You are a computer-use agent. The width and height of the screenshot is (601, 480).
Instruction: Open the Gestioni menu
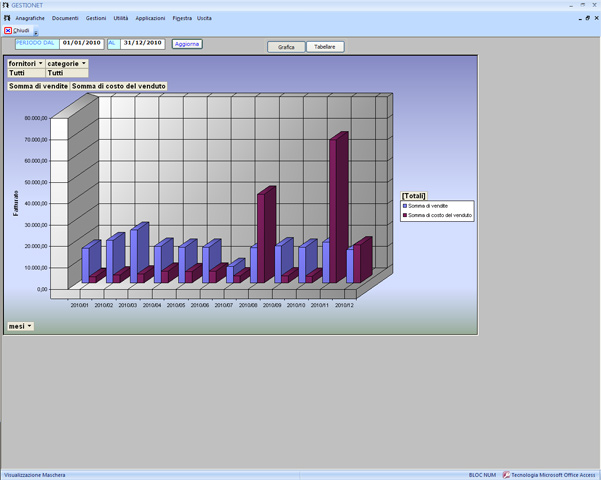[x=96, y=18]
